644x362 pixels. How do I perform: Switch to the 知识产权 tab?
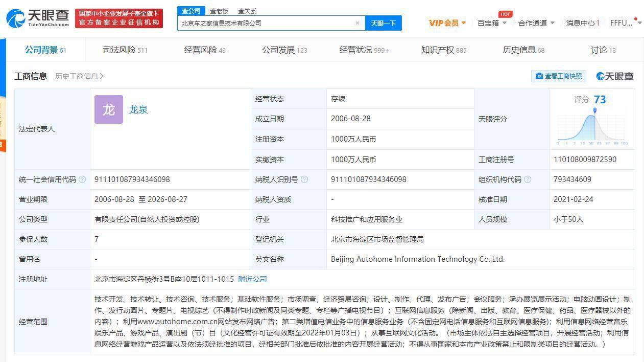point(444,50)
